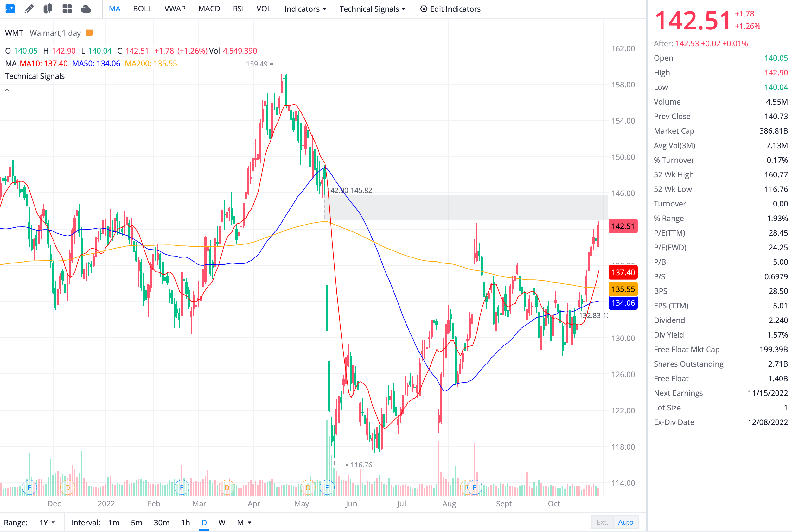Click the Auto scale button

625,522
